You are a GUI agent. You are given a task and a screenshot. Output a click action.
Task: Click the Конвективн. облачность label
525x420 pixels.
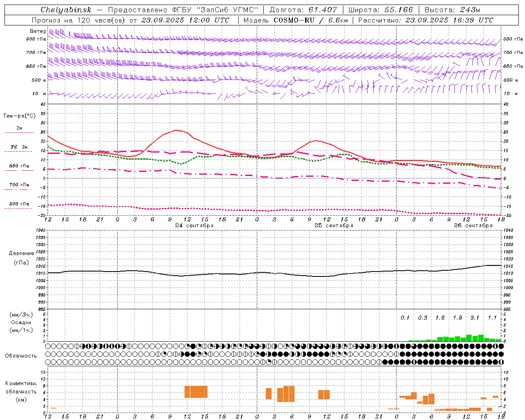21,388
